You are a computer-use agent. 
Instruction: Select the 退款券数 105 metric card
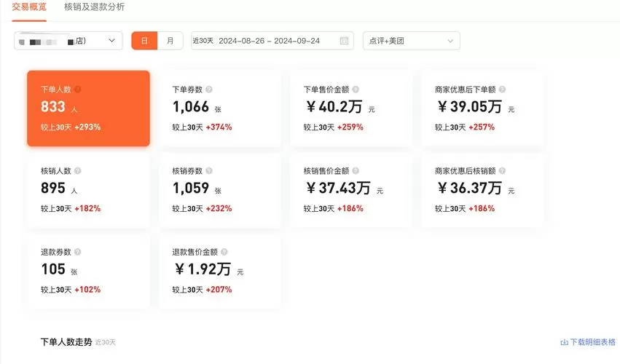[x=88, y=271]
